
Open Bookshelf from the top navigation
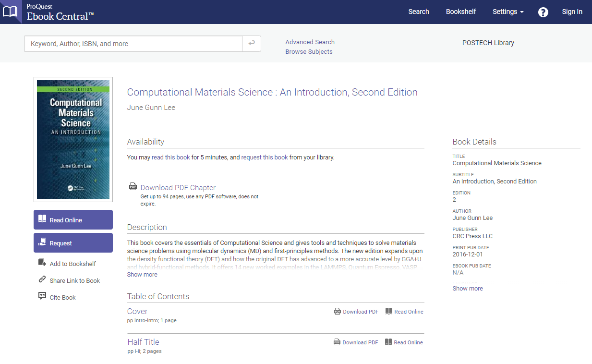coord(461,12)
